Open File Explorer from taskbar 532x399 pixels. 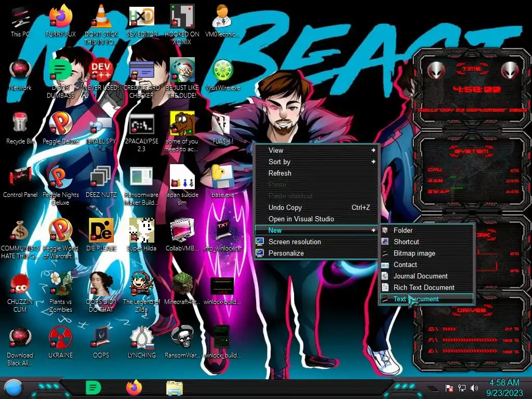175,388
